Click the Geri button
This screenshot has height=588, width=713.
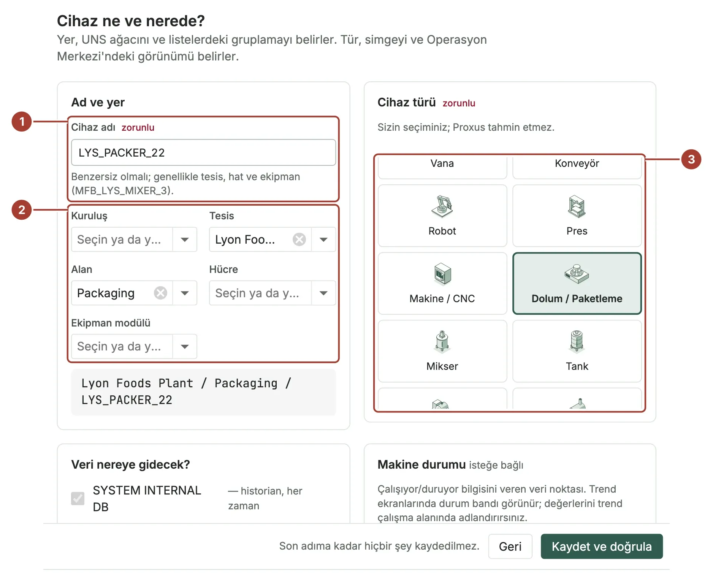[510, 546]
